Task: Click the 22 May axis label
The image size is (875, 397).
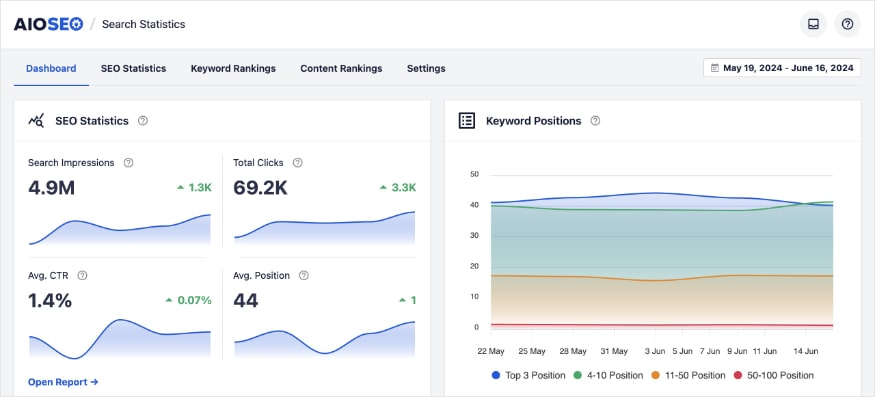Action: pos(491,351)
